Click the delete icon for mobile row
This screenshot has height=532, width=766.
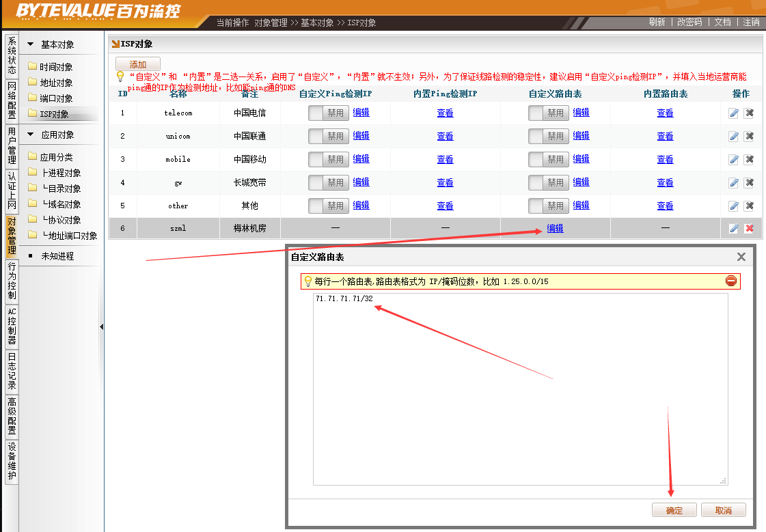coord(749,160)
